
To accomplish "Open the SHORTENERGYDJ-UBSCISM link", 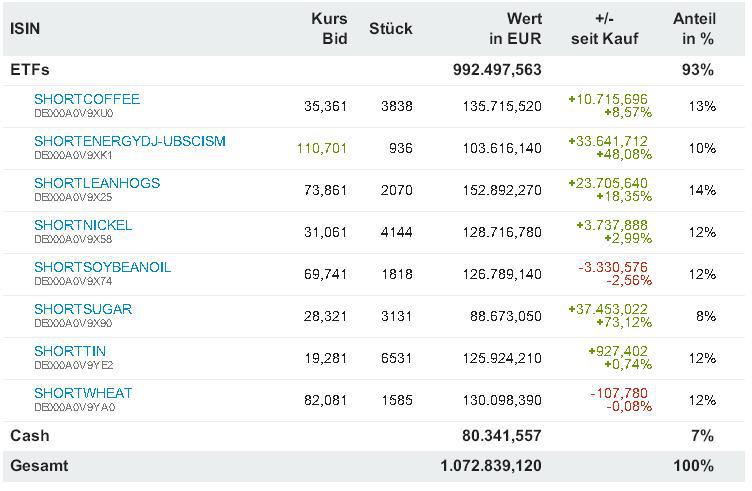I will 130,141.
